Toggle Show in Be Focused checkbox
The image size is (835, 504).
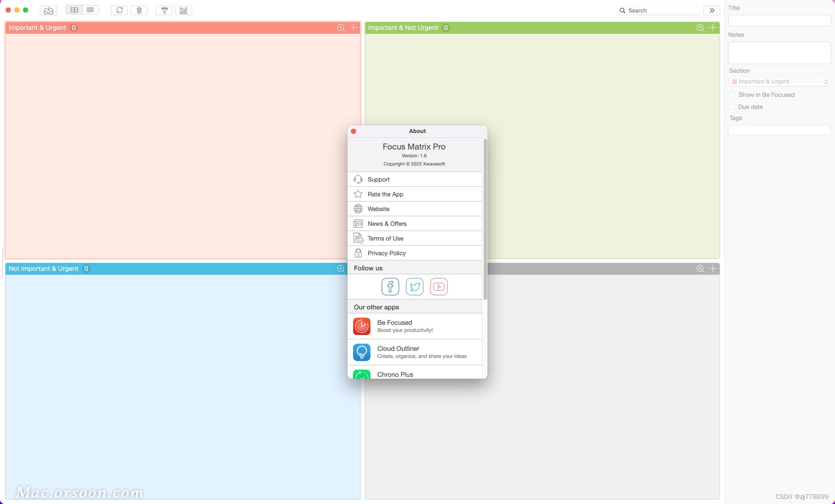tap(733, 95)
